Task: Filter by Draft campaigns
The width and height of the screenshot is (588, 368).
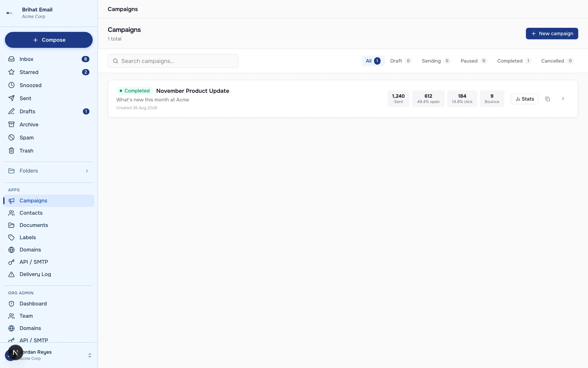Action: (401, 61)
